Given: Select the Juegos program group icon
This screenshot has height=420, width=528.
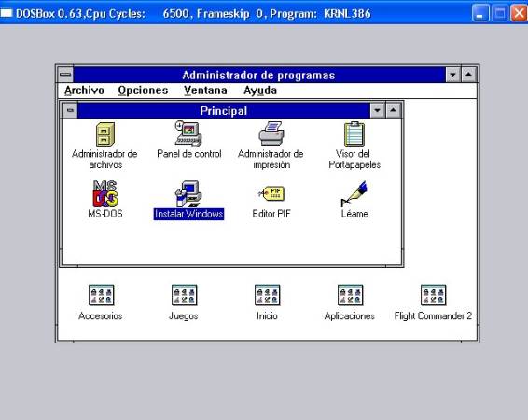Looking at the screenshot, I should 184,295.
